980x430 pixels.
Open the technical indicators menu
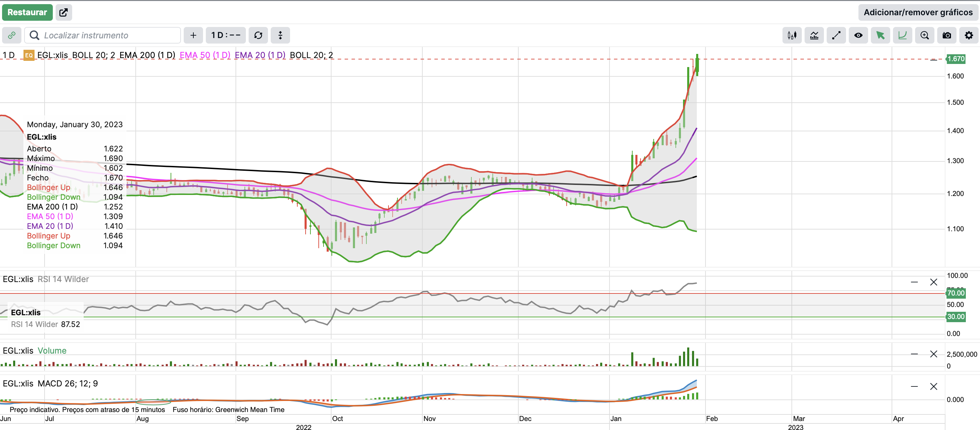(814, 35)
